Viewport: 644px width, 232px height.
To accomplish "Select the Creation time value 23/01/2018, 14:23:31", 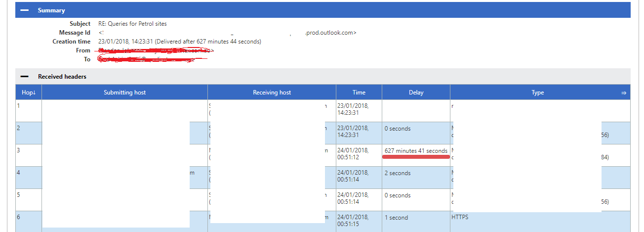I will tap(125, 42).
